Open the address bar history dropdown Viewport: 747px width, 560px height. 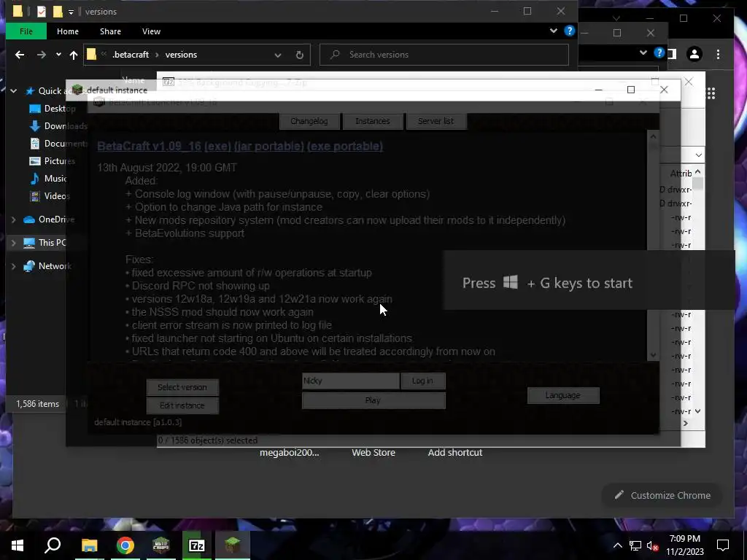point(278,55)
